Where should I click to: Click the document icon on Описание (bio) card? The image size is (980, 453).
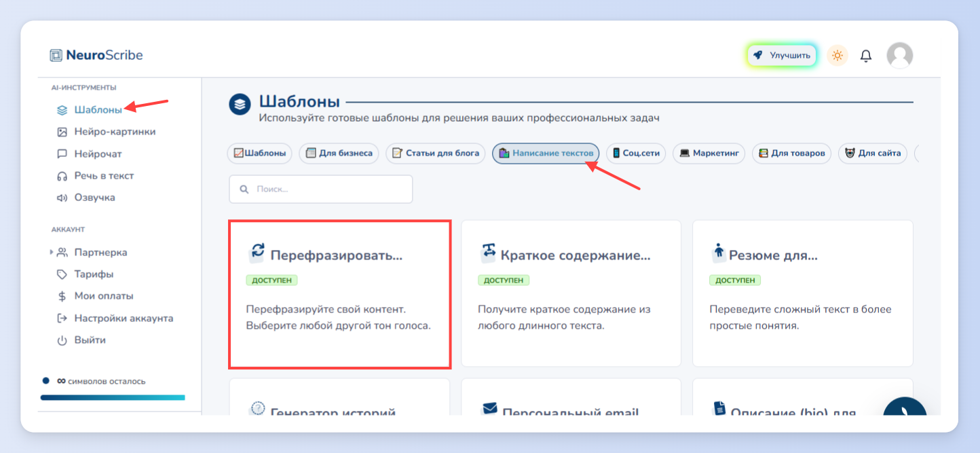[719, 408]
